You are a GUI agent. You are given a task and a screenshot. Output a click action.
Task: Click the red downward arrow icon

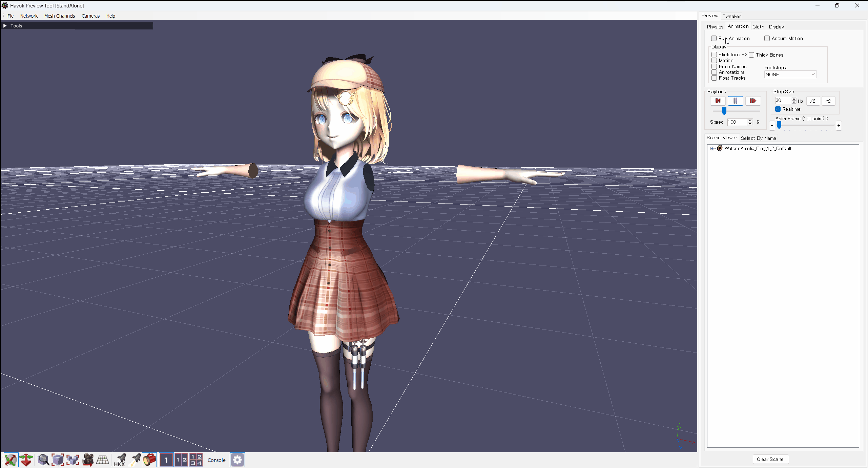coord(26,460)
